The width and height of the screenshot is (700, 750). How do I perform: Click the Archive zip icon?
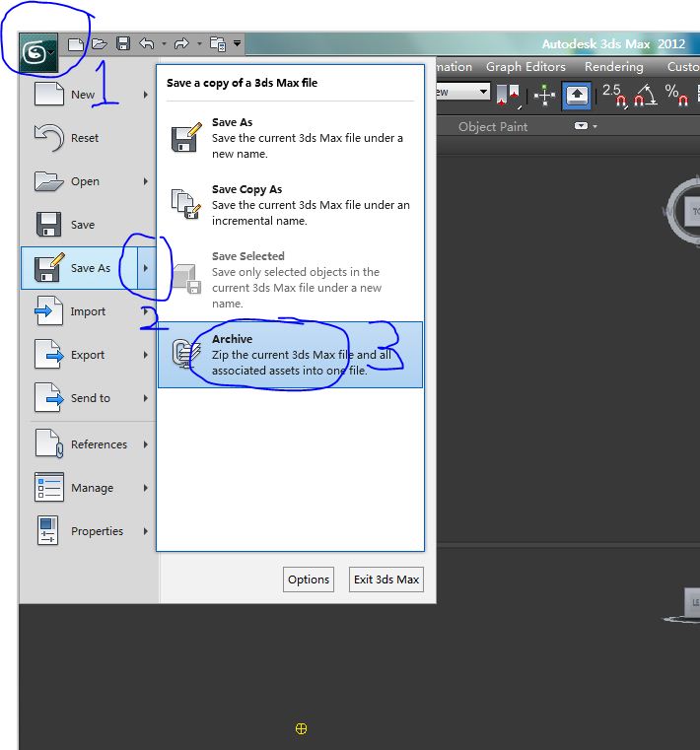(186, 354)
